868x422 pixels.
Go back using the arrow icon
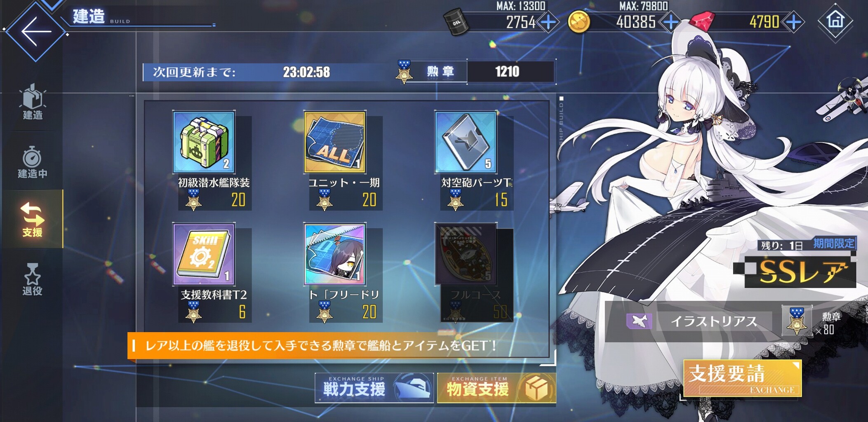[36, 31]
